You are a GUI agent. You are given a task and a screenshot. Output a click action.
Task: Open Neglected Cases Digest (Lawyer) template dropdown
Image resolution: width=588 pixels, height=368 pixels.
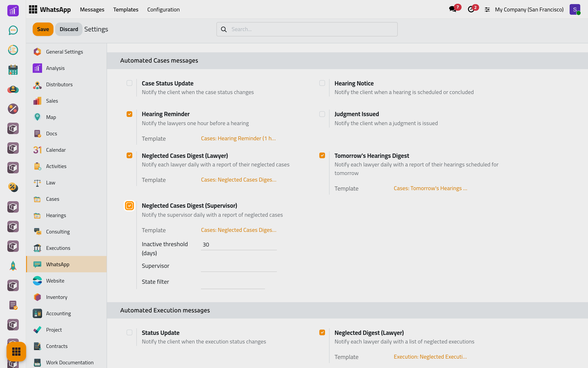pos(239,180)
